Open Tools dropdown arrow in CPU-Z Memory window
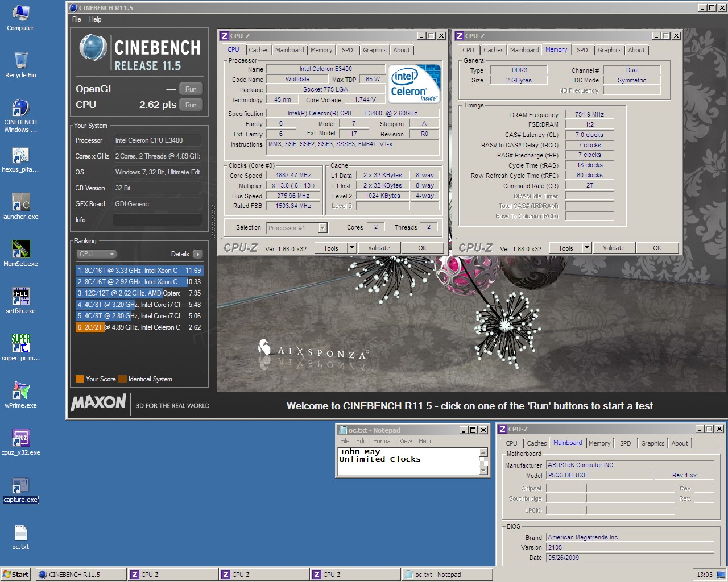The height and width of the screenshot is (582, 728). [x=586, y=248]
